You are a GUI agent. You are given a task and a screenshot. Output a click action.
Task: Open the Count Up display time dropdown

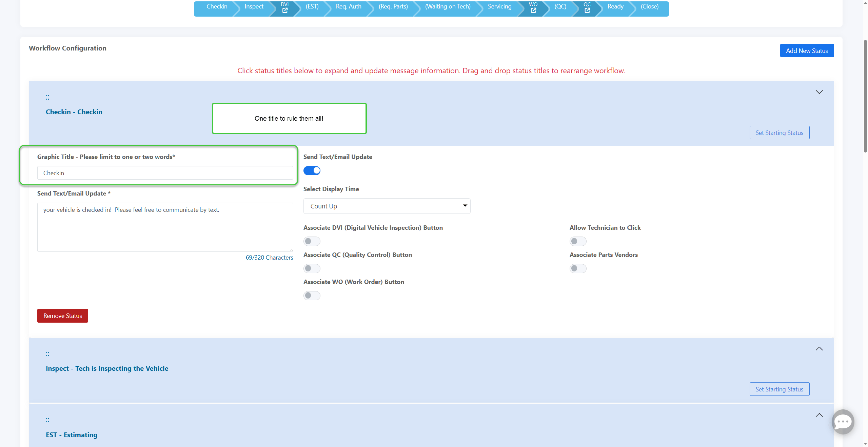387,206
